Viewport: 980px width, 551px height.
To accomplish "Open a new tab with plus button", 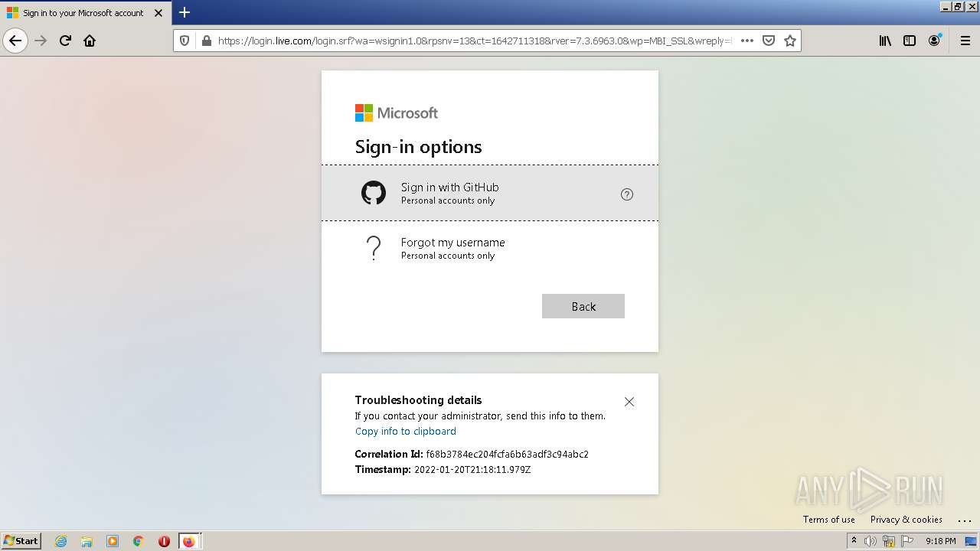I will 185,12.
